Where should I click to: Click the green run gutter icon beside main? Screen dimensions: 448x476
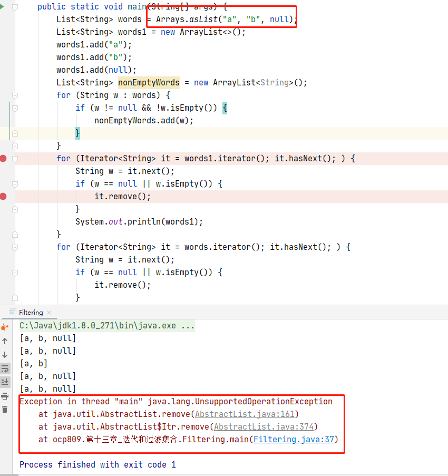pos(2,7)
